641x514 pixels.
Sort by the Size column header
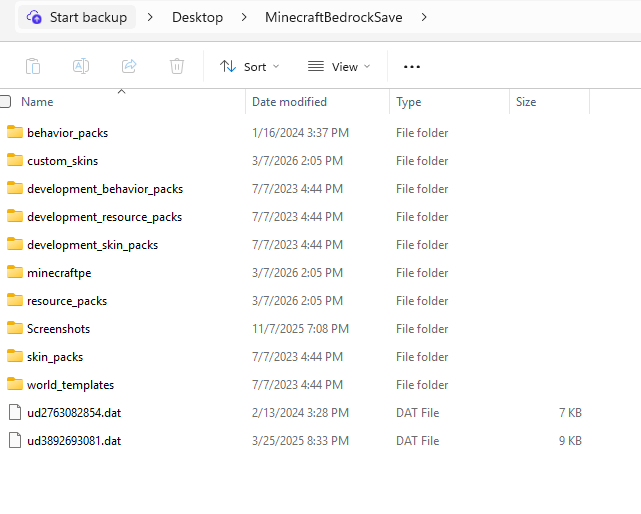pos(526,102)
